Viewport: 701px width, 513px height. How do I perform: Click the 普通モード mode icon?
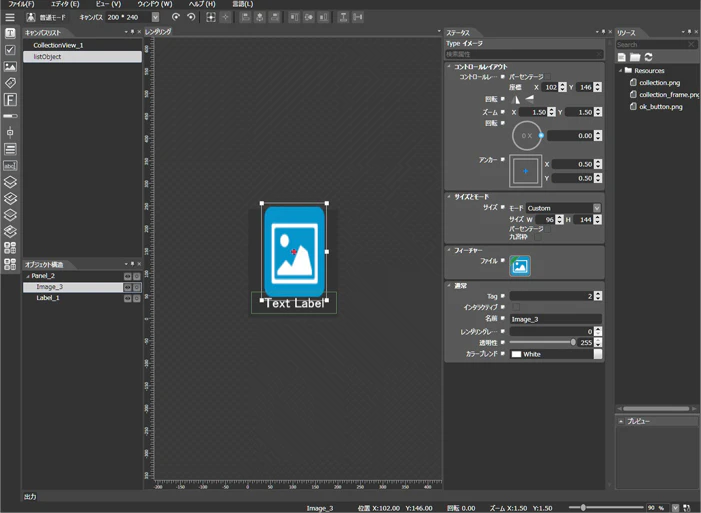30,17
